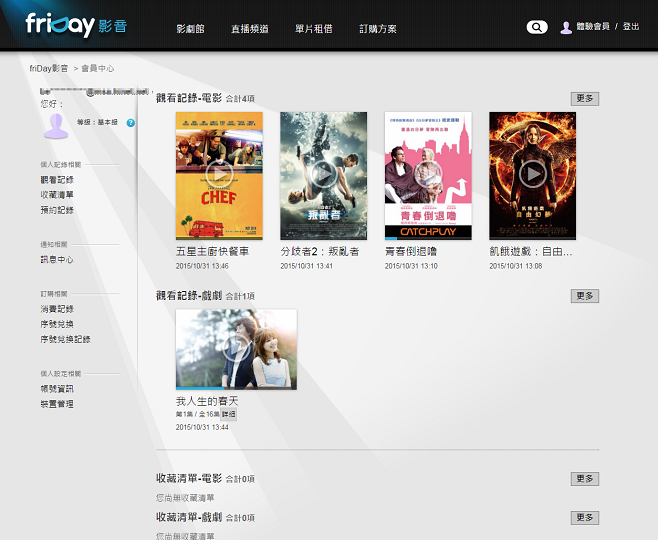Open 訊息中心 in the sidebar
Screen dimensions: 658x540
point(57,260)
